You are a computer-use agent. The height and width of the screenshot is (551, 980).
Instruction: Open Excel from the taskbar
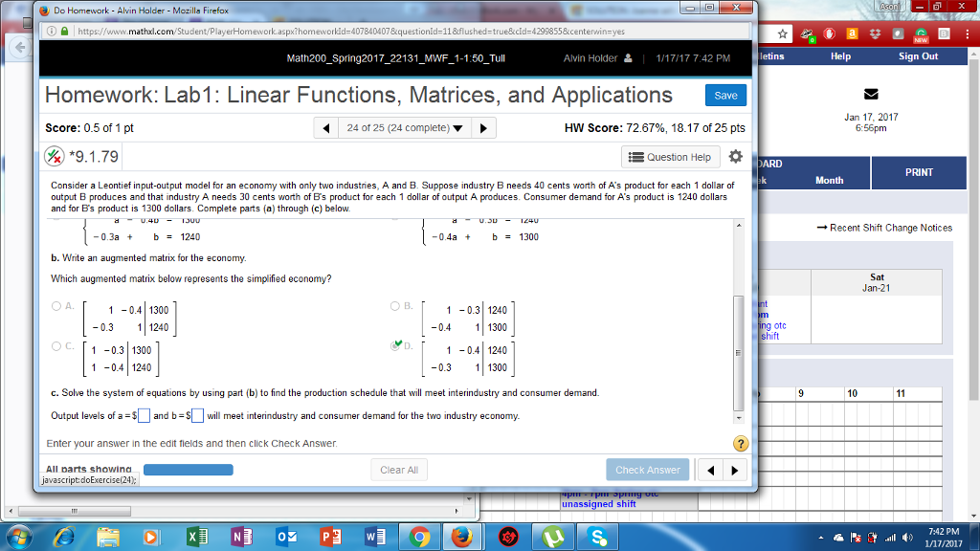point(197,537)
